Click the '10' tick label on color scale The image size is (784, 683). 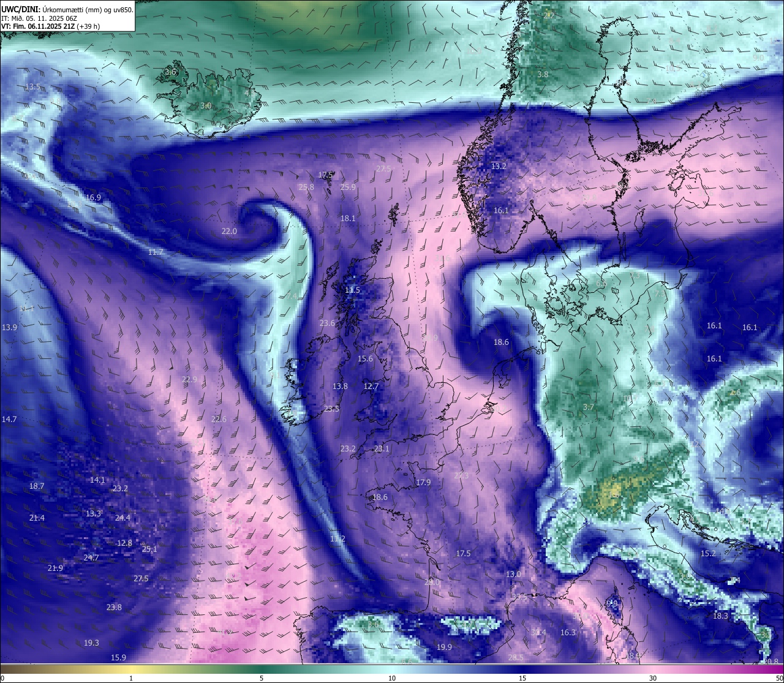coord(392,678)
